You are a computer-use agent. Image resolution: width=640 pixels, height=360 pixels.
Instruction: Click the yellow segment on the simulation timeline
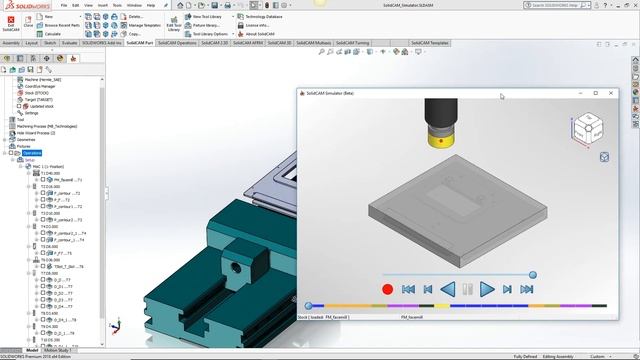click(442, 305)
